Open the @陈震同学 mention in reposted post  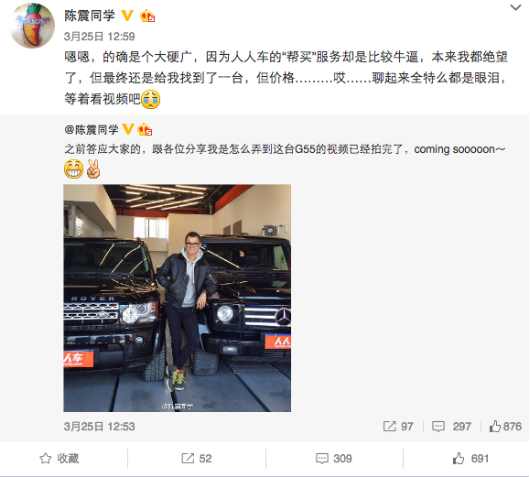tap(91, 130)
